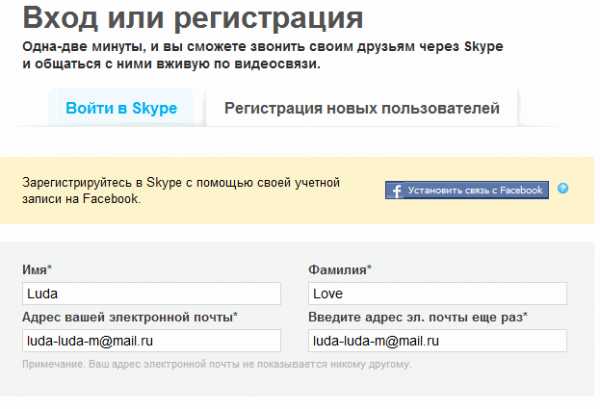
Task: Click the subtitle "Одна-две минуты, и вы сможете..."
Action: tap(263, 55)
